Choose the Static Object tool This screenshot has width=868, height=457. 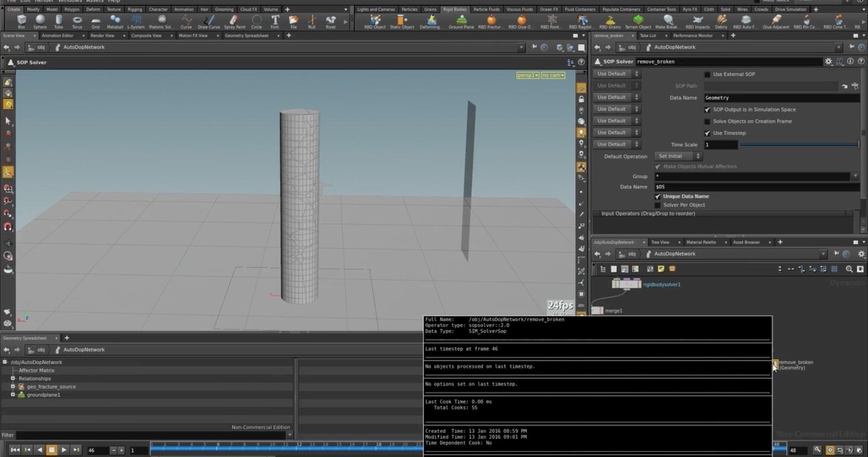pyautogui.click(x=402, y=22)
